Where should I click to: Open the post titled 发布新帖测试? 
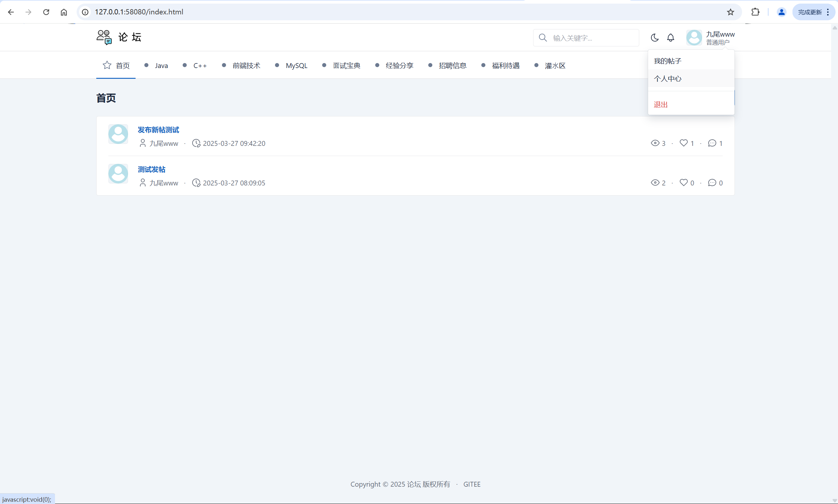tap(158, 130)
